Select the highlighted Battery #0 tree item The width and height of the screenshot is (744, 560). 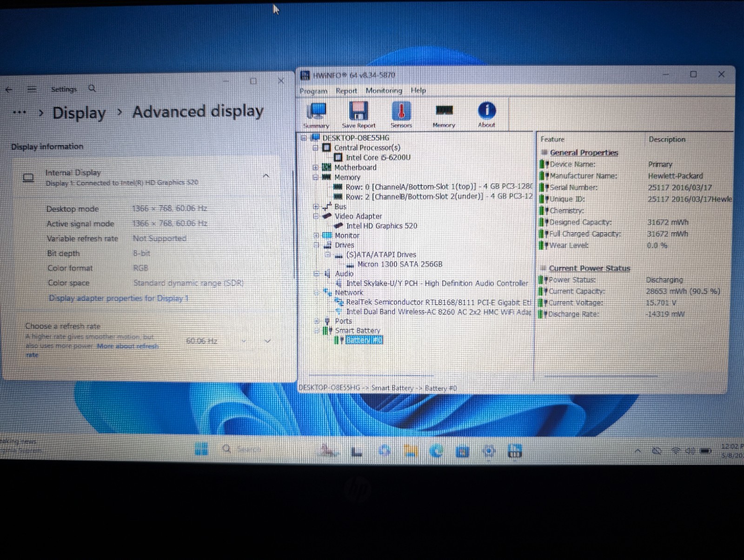[x=364, y=340]
